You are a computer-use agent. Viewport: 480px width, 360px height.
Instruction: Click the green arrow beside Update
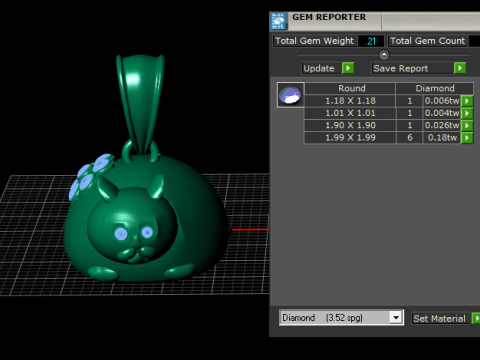pyautogui.click(x=348, y=68)
